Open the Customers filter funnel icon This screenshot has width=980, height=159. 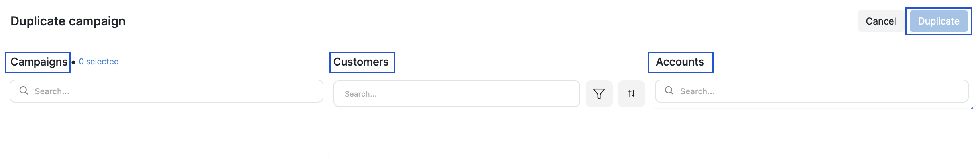point(599,94)
